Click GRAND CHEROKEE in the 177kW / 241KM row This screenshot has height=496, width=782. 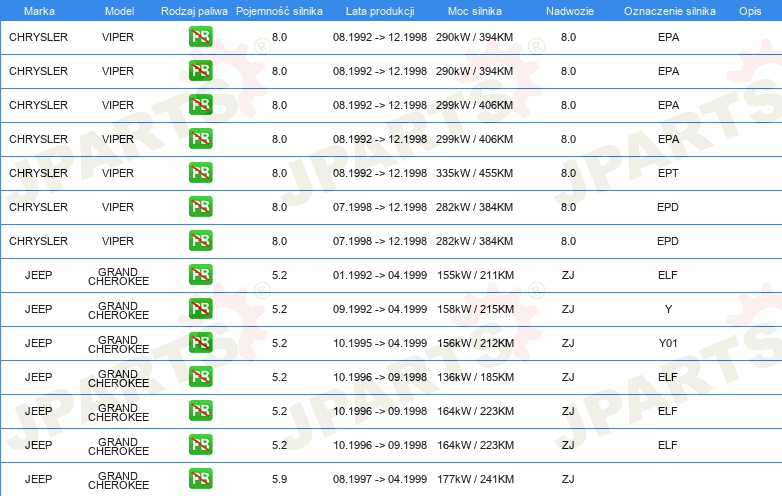click(118, 481)
